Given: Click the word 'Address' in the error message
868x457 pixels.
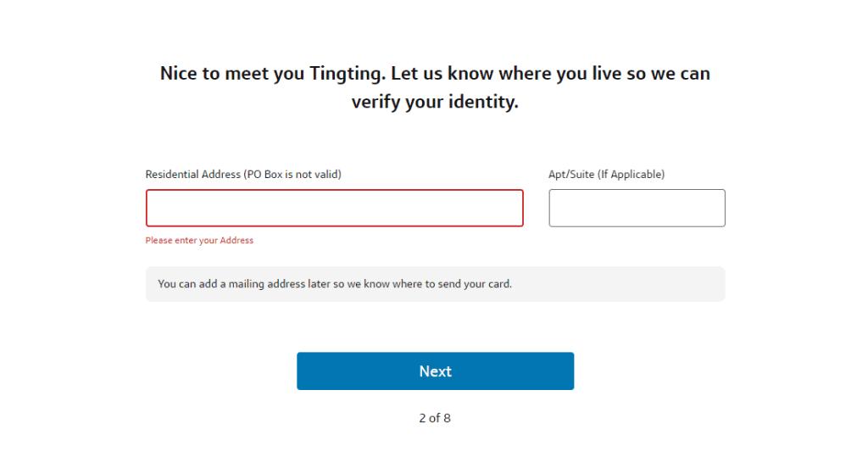Looking at the screenshot, I should [236, 241].
